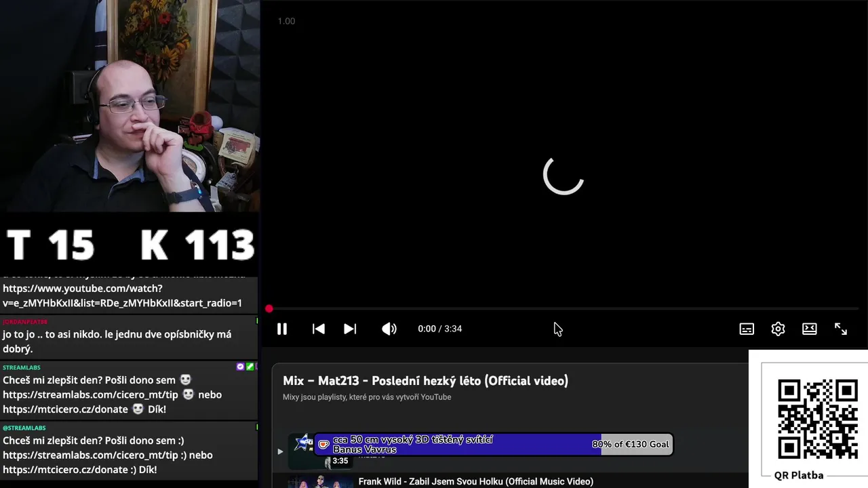Click the Mixy jsou playlisty description text

tap(367, 397)
